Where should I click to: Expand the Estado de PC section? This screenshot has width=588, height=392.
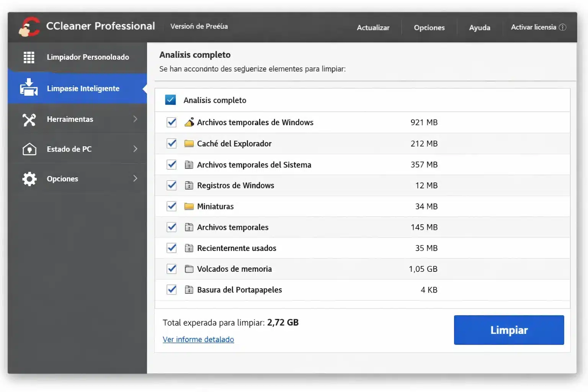click(136, 149)
